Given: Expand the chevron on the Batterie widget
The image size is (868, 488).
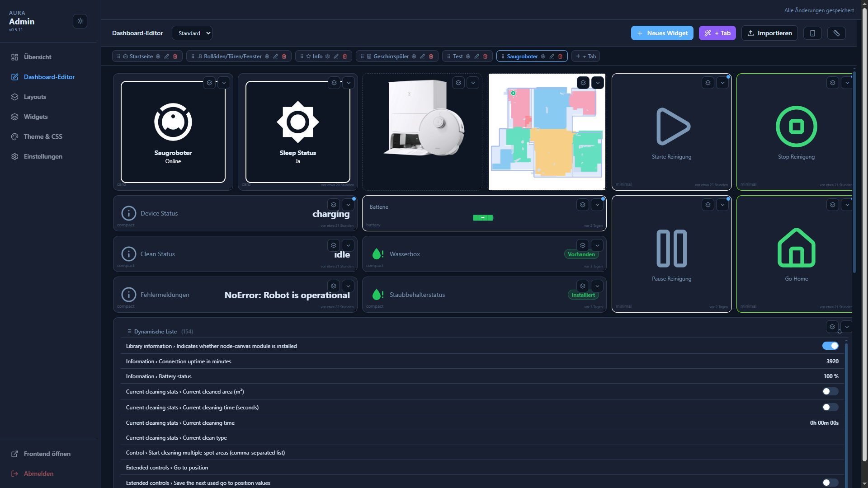Looking at the screenshot, I should [597, 204].
